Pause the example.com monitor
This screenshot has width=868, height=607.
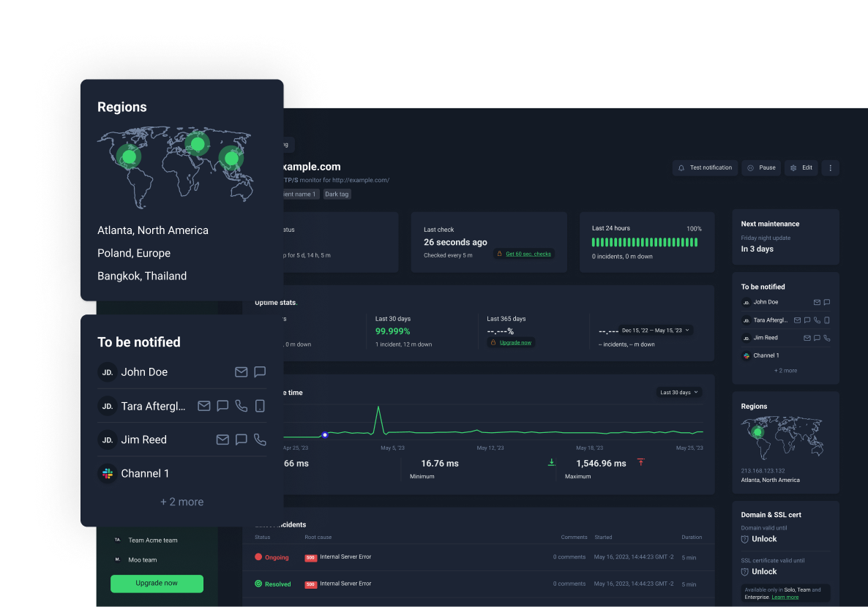[760, 167]
